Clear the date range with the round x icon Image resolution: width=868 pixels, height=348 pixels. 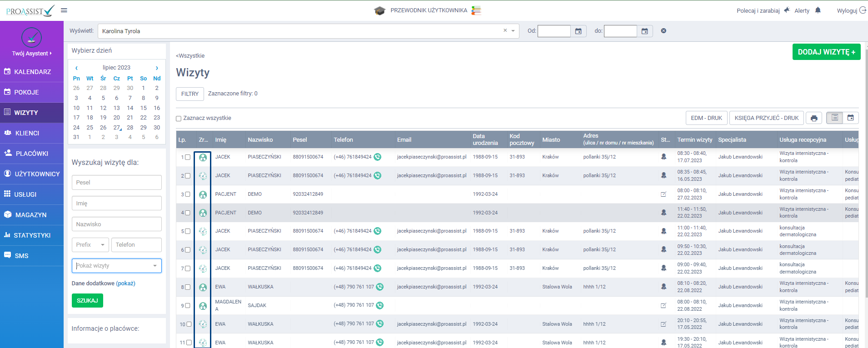coord(663,31)
